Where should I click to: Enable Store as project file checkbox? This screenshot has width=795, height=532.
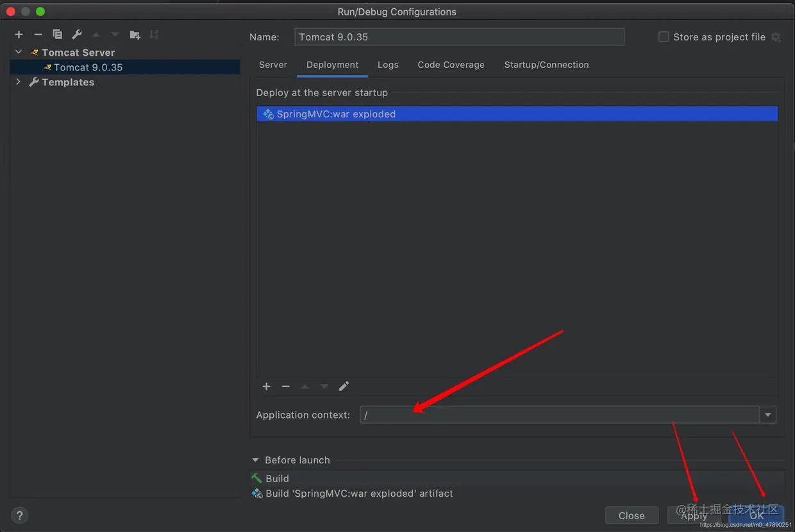[x=664, y=37]
